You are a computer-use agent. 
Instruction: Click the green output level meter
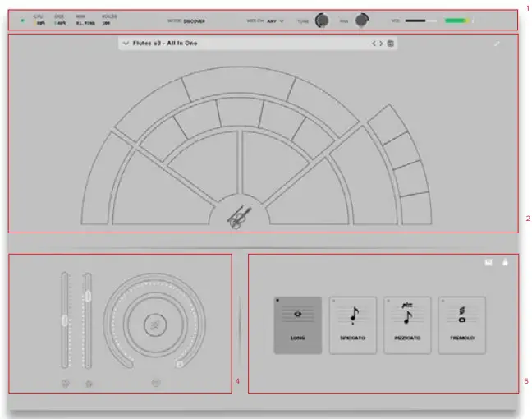(x=459, y=21)
